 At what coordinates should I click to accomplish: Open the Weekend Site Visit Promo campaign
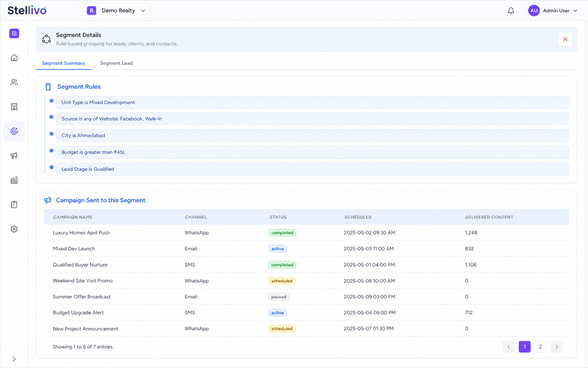(83, 281)
